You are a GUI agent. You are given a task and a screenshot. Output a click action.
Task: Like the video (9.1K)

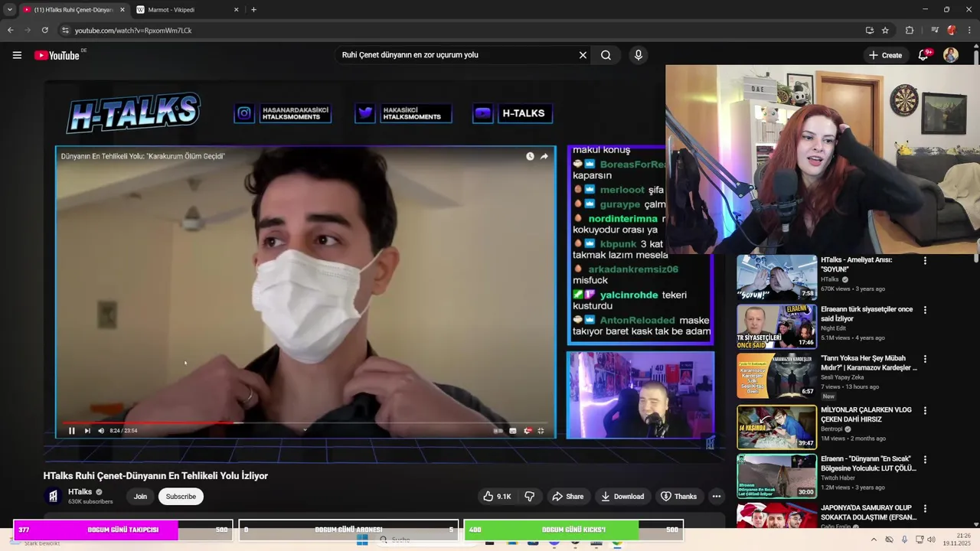(496, 497)
